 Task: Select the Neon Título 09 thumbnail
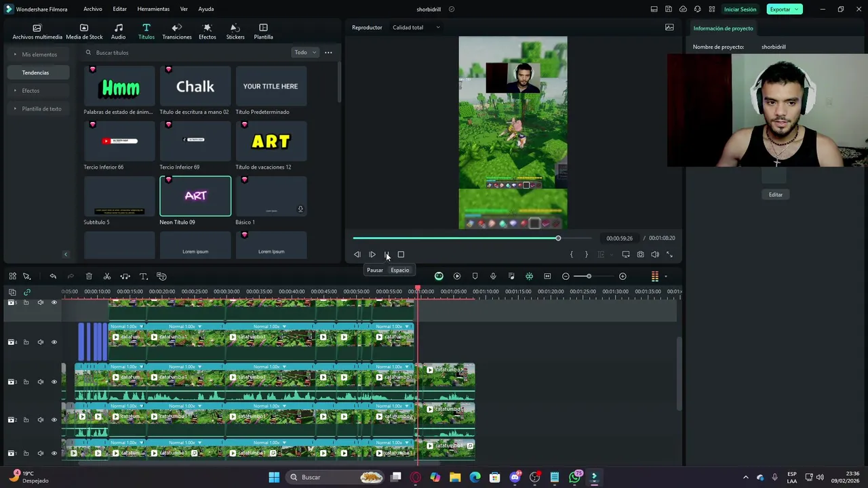pyautogui.click(x=195, y=196)
